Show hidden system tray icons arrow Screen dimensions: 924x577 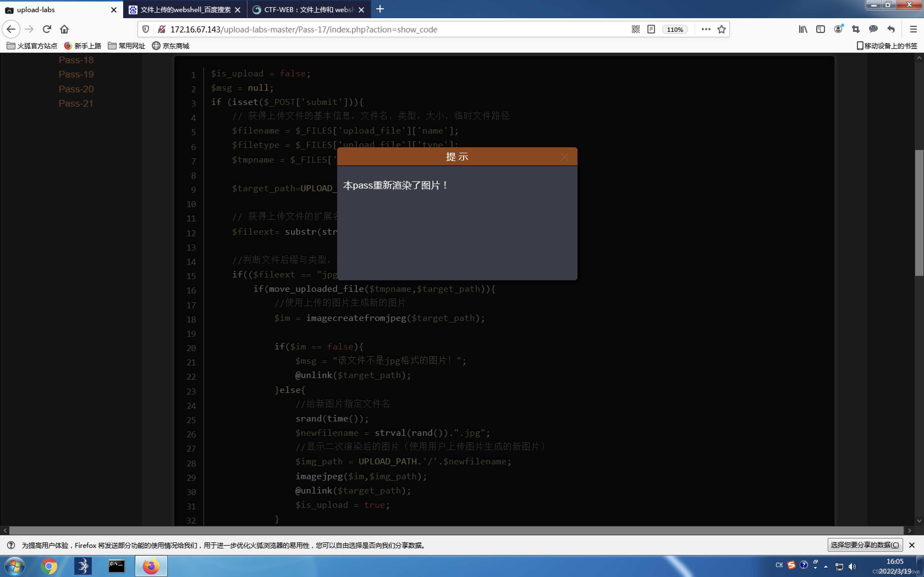pos(826,567)
